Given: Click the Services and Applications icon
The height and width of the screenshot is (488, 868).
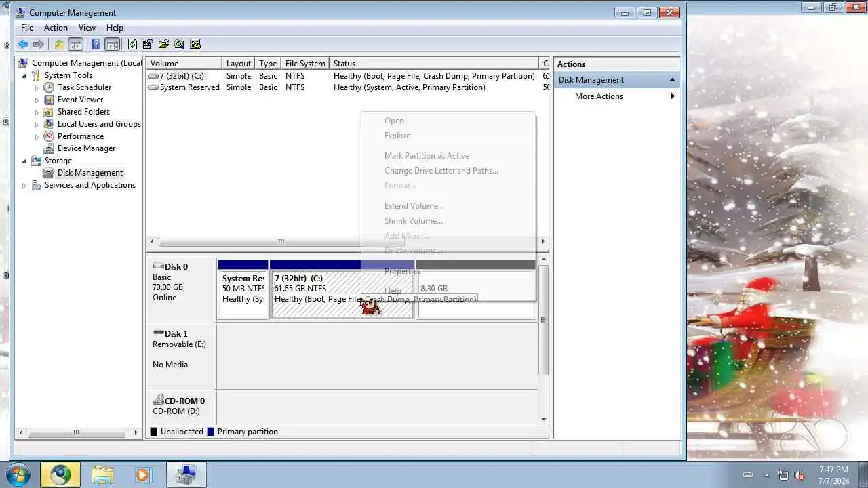Looking at the screenshot, I should click(36, 185).
